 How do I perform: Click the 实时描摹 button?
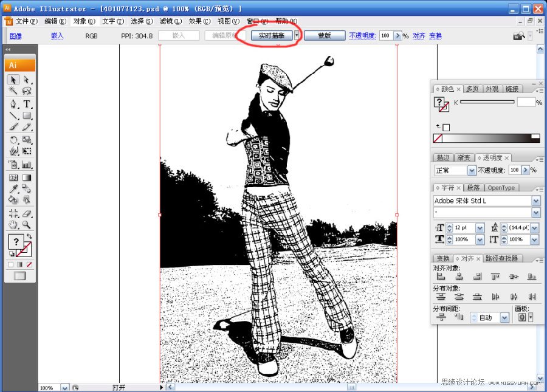coord(272,35)
